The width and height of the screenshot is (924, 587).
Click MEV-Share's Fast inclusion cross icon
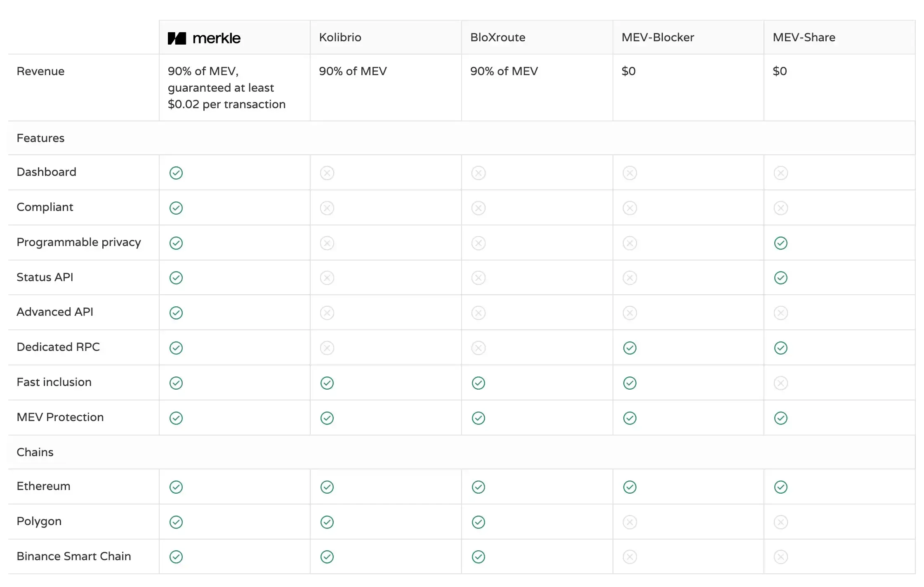tap(781, 383)
